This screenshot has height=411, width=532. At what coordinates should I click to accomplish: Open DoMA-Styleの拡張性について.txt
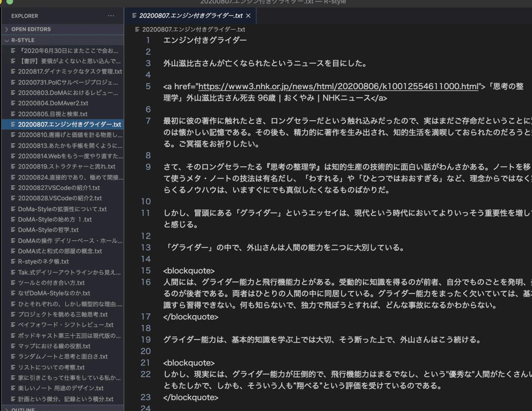coord(63,209)
